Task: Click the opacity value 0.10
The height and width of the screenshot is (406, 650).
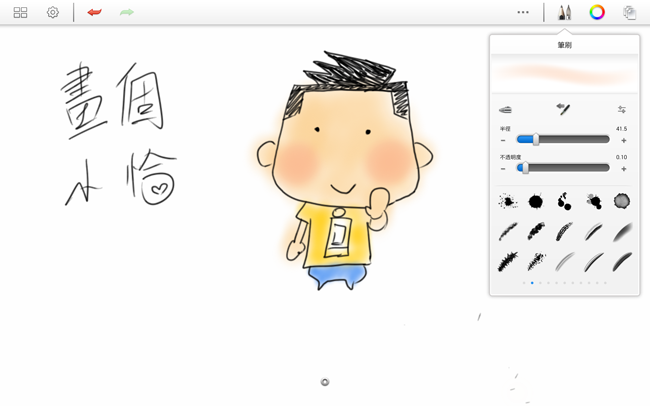Action: click(x=621, y=157)
